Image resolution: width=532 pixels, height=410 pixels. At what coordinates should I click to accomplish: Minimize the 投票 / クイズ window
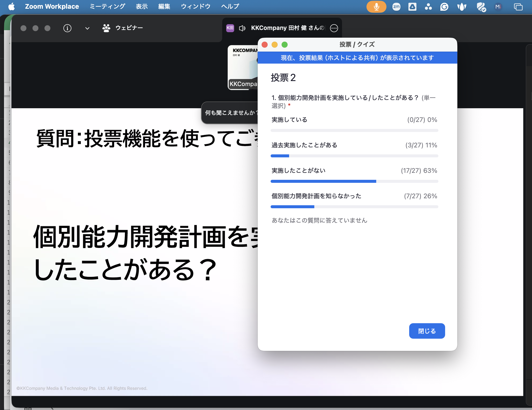pos(275,45)
